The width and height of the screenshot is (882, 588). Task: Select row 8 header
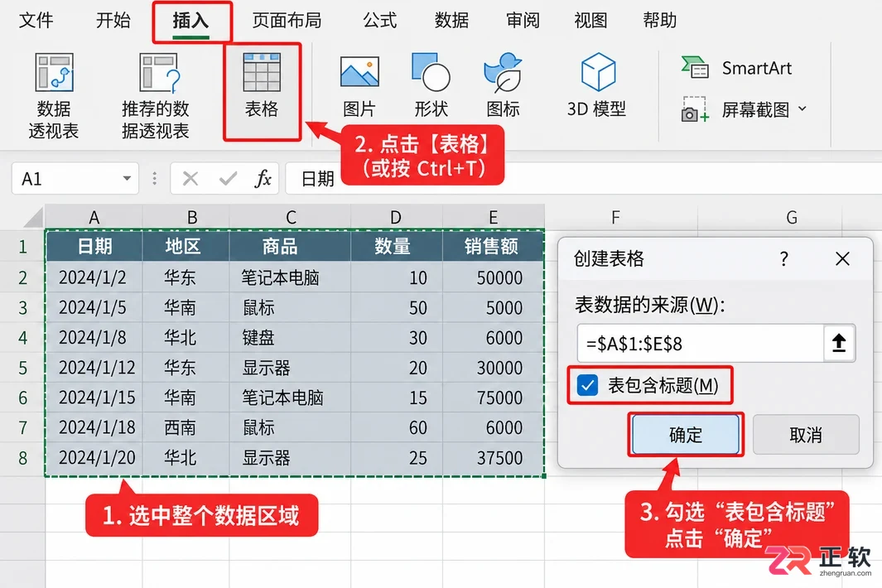(x=22, y=457)
